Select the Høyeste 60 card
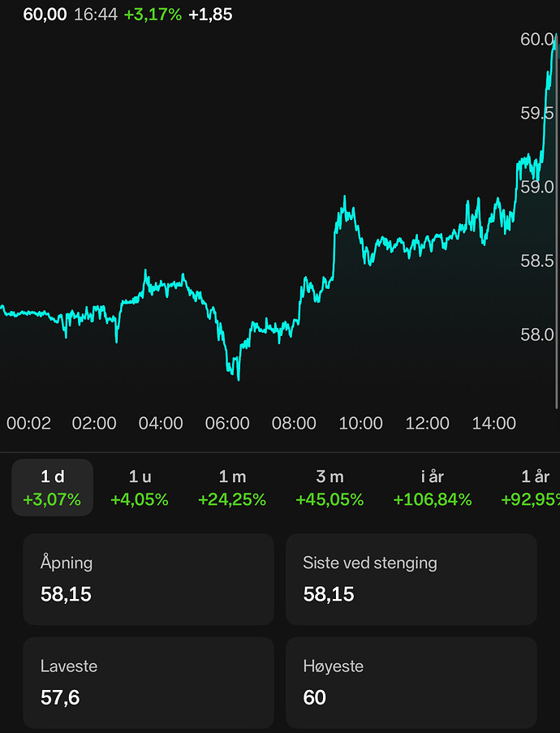The height and width of the screenshot is (733, 560). click(411, 682)
